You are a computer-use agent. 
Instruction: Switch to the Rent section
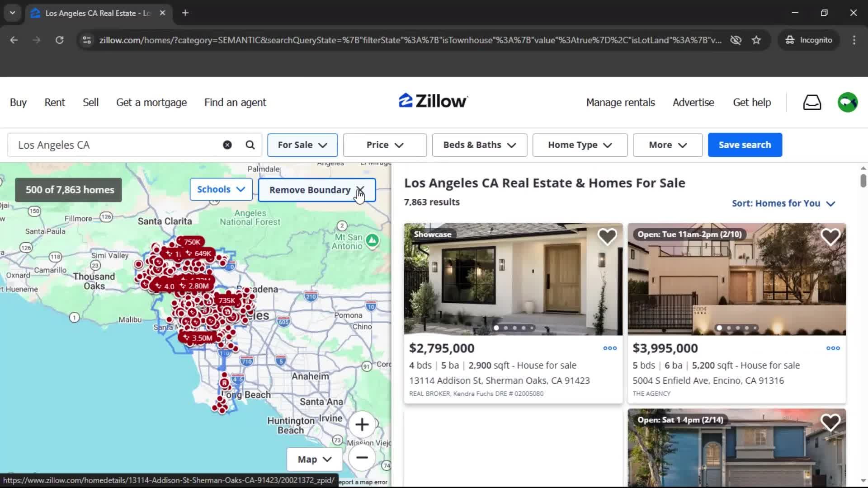click(x=54, y=102)
